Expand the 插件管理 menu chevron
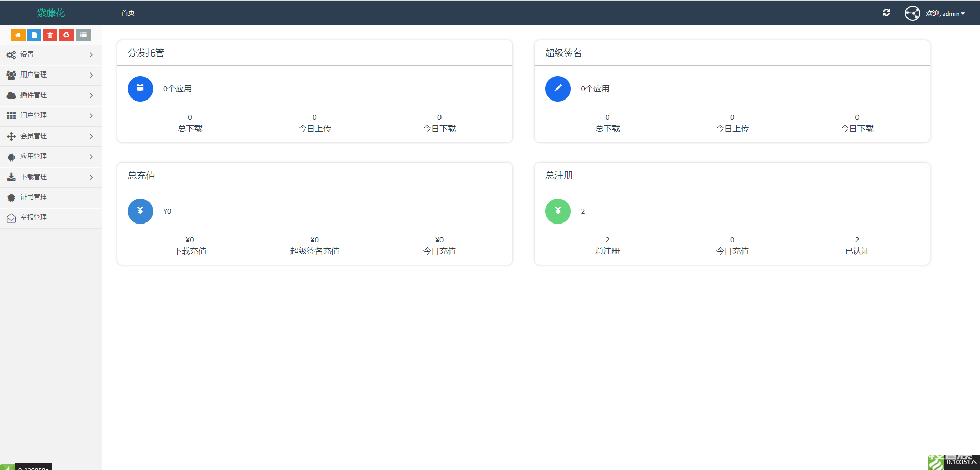This screenshot has width=980, height=470. point(91,95)
